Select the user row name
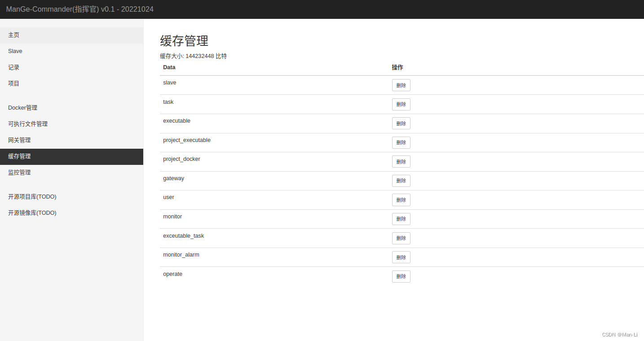This screenshot has height=341, width=644. [169, 197]
